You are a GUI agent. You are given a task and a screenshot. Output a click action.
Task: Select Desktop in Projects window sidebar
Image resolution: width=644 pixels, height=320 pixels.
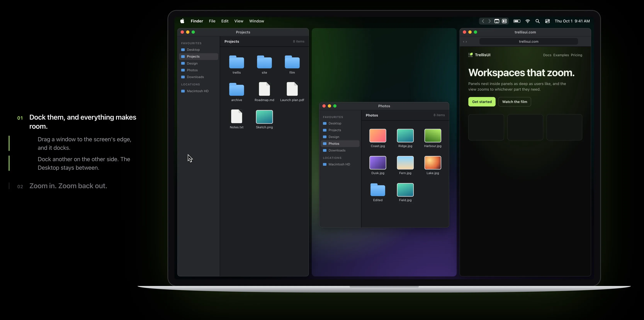[x=199, y=50]
